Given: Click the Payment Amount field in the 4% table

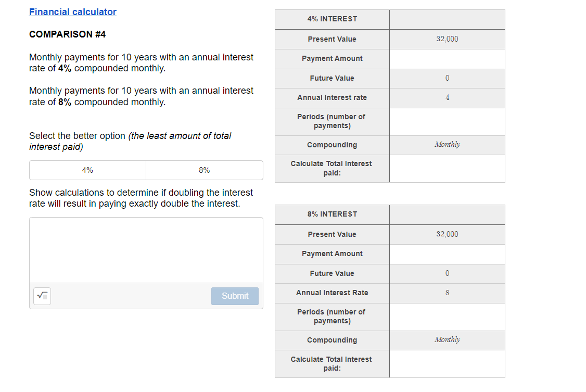Looking at the screenshot, I should 447,58.
